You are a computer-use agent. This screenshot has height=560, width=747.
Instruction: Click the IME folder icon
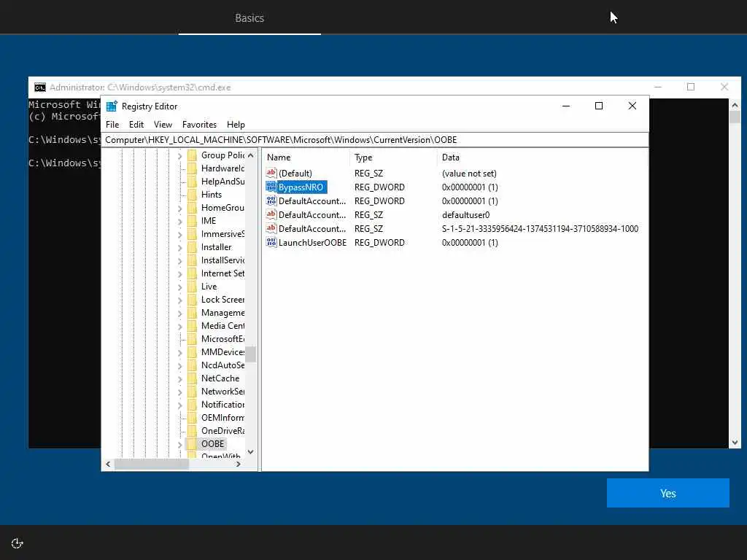(x=192, y=220)
